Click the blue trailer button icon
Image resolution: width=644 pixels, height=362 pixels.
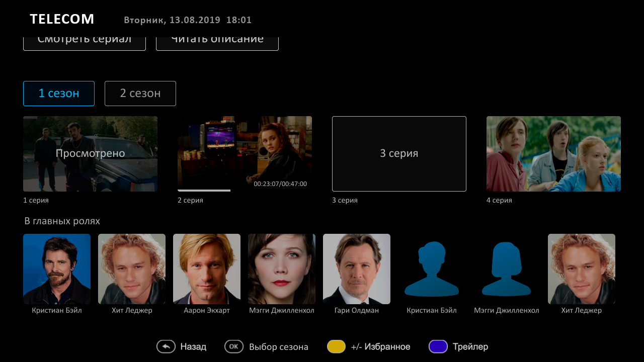[438, 346]
